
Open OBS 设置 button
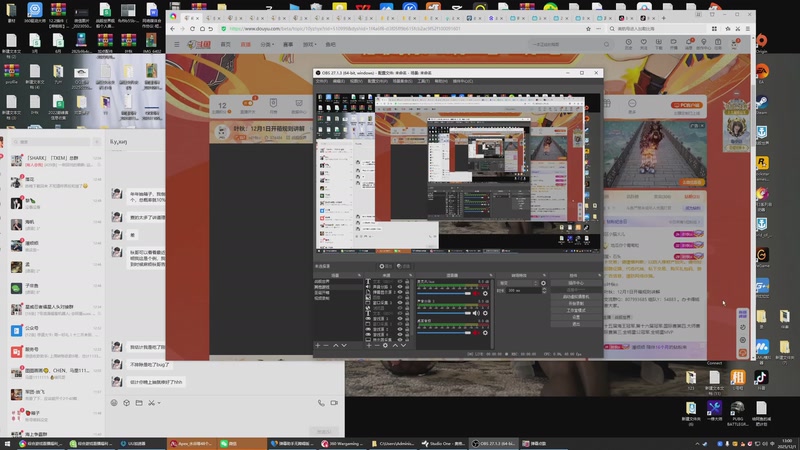click(576, 317)
